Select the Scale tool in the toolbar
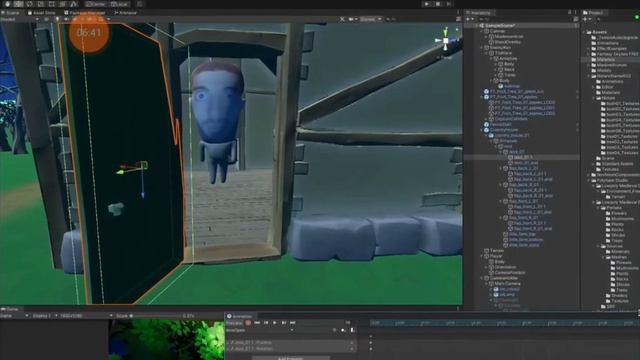This screenshot has width=640, height=360. click(40, 4)
